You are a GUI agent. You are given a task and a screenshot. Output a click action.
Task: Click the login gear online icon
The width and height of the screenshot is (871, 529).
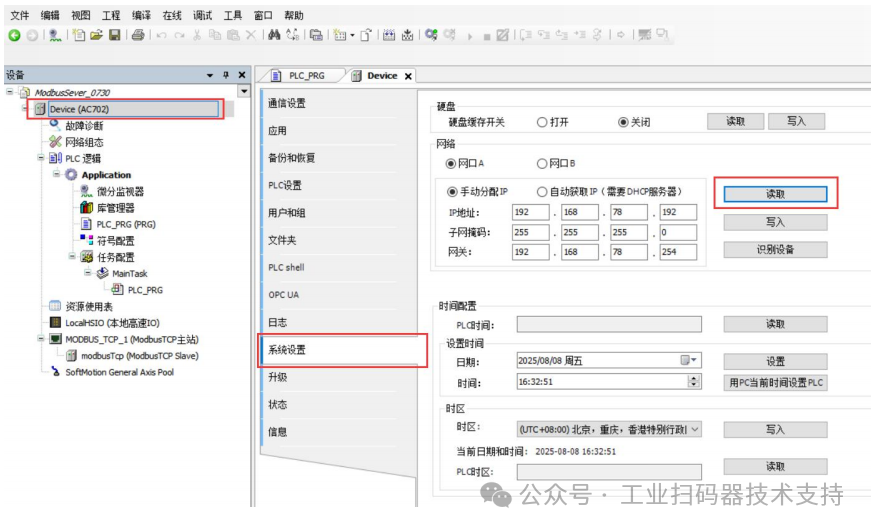431,35
